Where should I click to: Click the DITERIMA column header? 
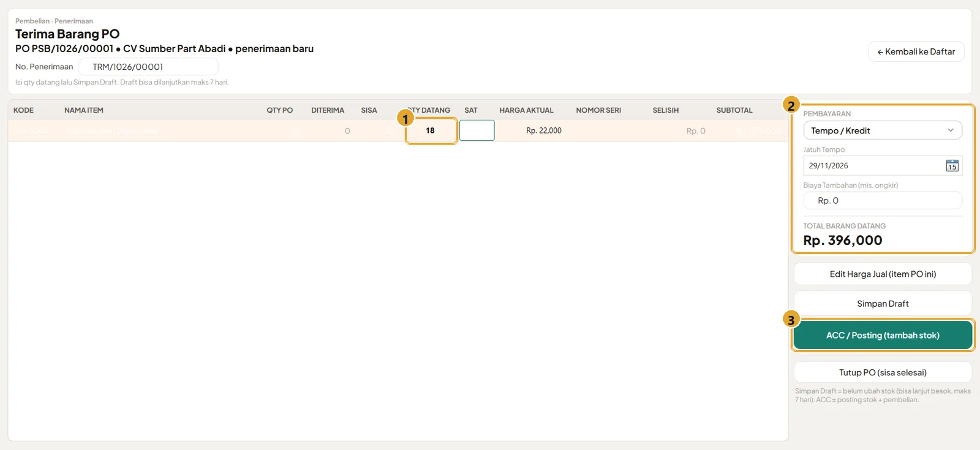coord(328,110)
